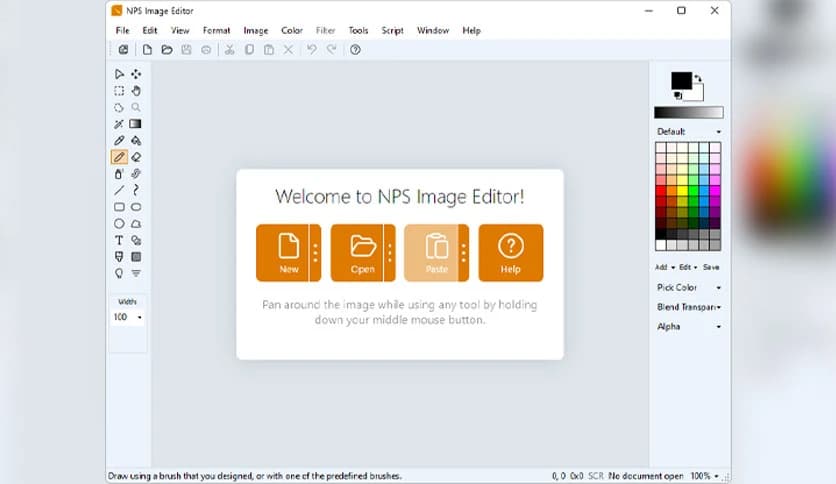Select the four-arrow move tool
Image resolution: width=836 pixels, height=484 pixels.
click(x=136, y=74)
